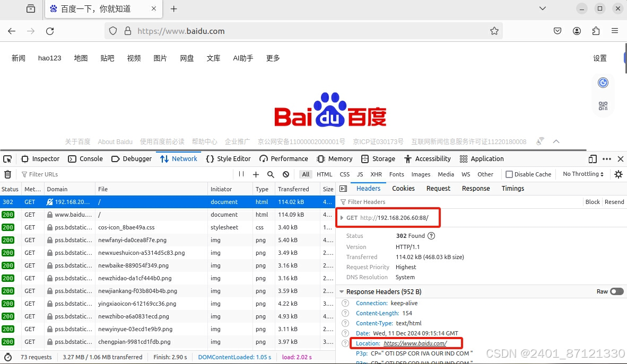Switch to Debugger panel
Viewport: 627px width, 364px height.
(x=132, y=159)
